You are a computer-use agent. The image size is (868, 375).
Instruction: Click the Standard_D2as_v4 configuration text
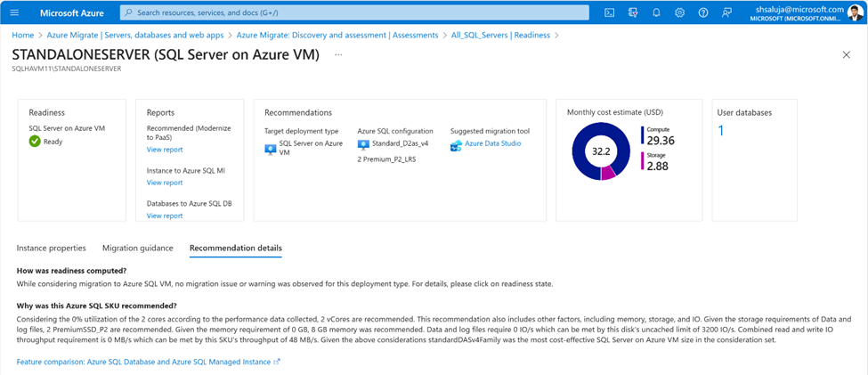point(401,143)
